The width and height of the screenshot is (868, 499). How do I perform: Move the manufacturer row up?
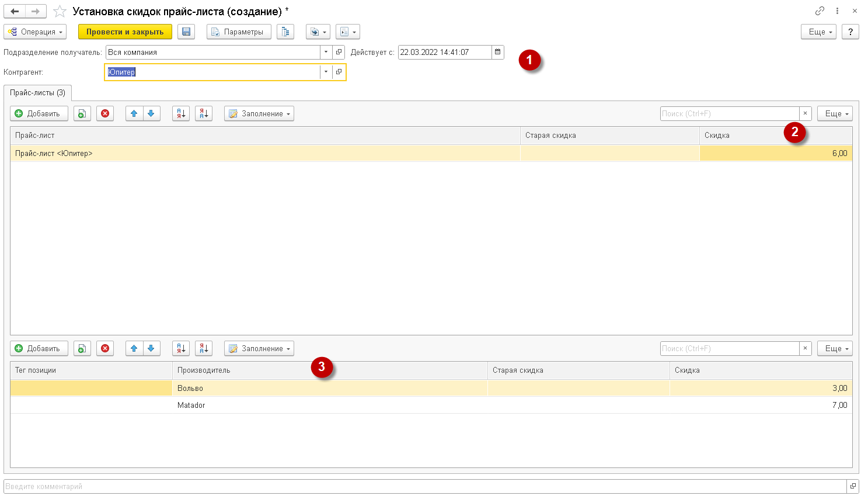tap(134, 348)
